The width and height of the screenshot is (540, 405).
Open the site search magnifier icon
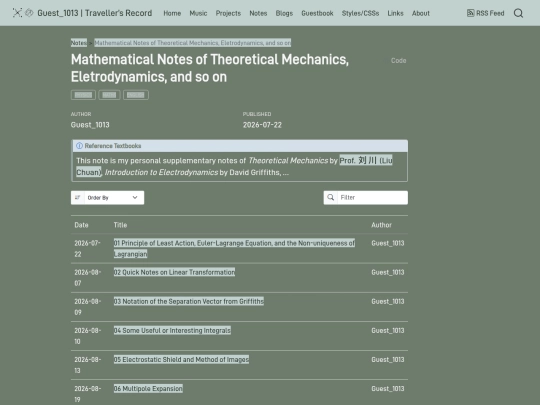[518, 13]
